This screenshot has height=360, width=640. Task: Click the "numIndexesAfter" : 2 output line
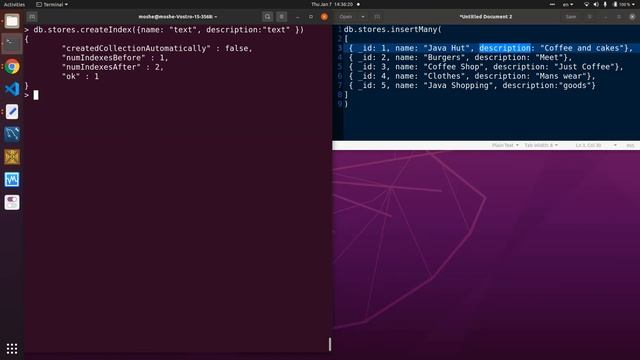click(x=113, y=67)
